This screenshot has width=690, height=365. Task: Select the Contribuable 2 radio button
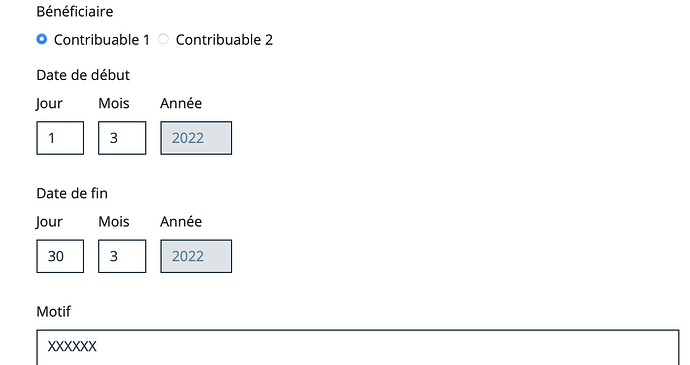point(163,39)
